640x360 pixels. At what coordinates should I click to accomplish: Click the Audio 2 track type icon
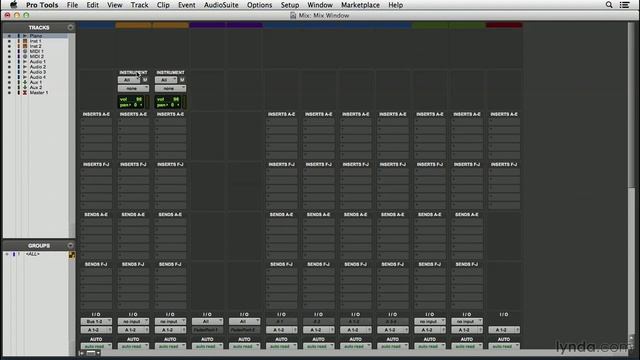pyautogui.click(x=25, y=67)
